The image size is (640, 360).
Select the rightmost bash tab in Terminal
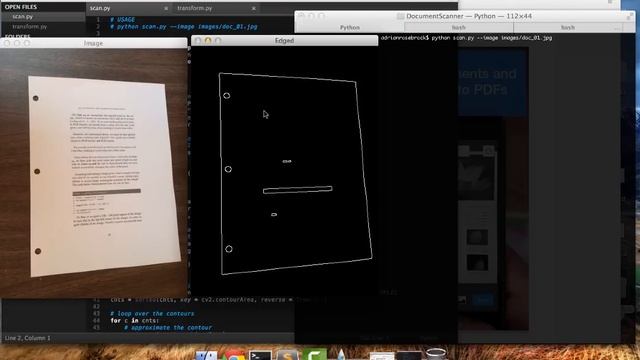(x=567, y=27)
